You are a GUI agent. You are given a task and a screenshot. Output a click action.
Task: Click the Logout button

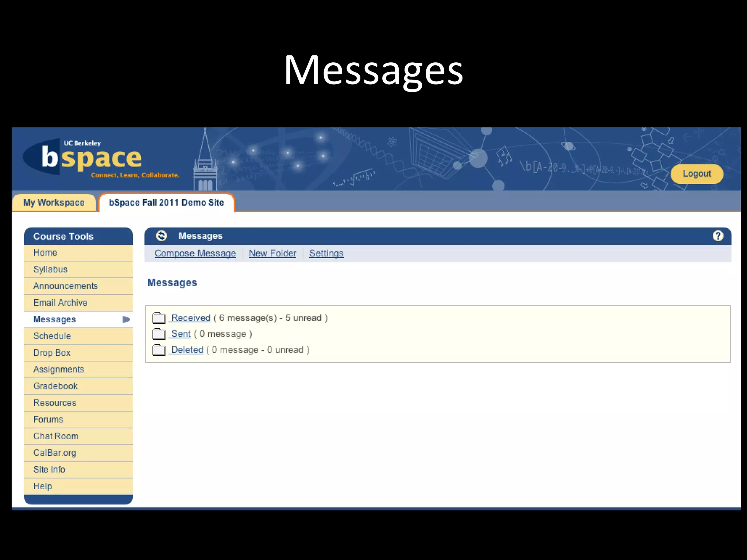click(697, 174)
